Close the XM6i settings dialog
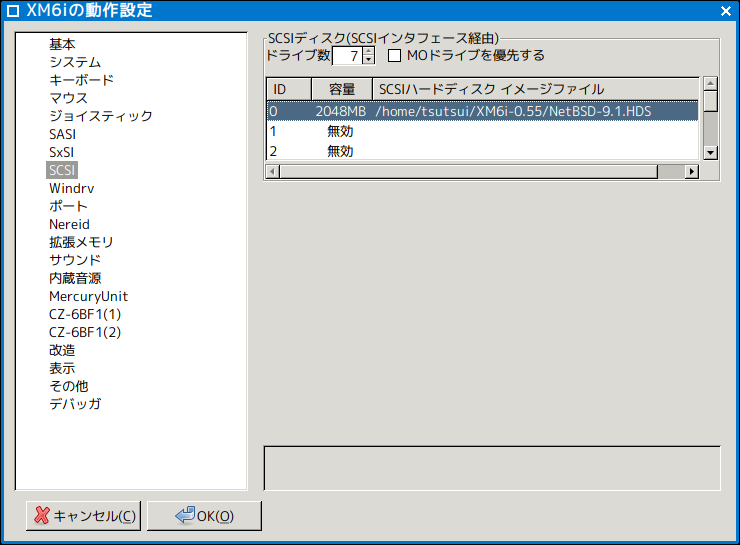This screenshot has width=740, height=545. (x=726, y=10)
